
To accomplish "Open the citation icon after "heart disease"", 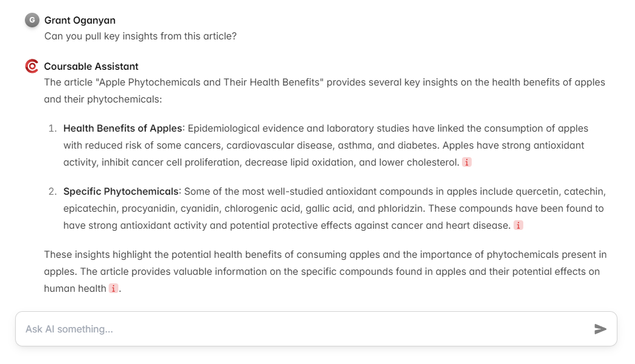I will pyautogui.click(x=518, y=225).
